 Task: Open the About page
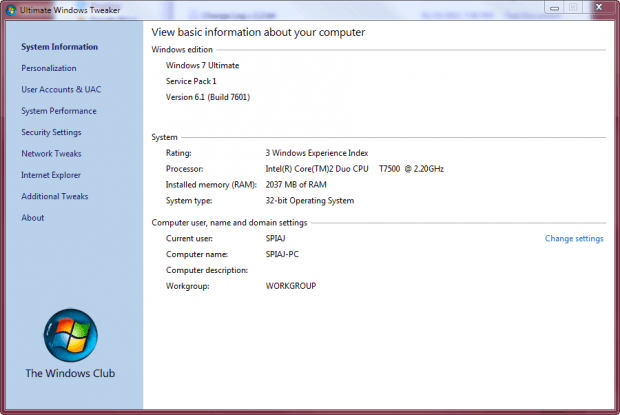pyautogui.click(x=32, y=217)
